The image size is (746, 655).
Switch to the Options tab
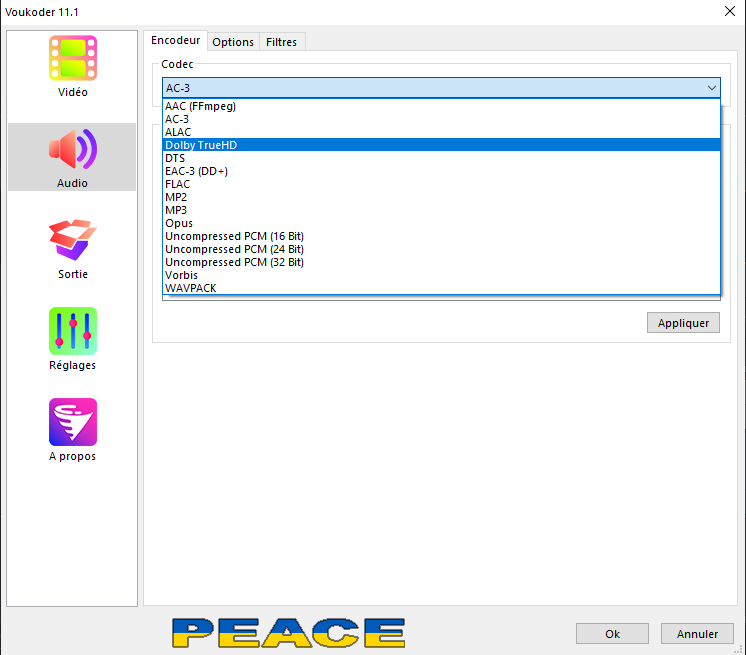click(x=233, y=42)
